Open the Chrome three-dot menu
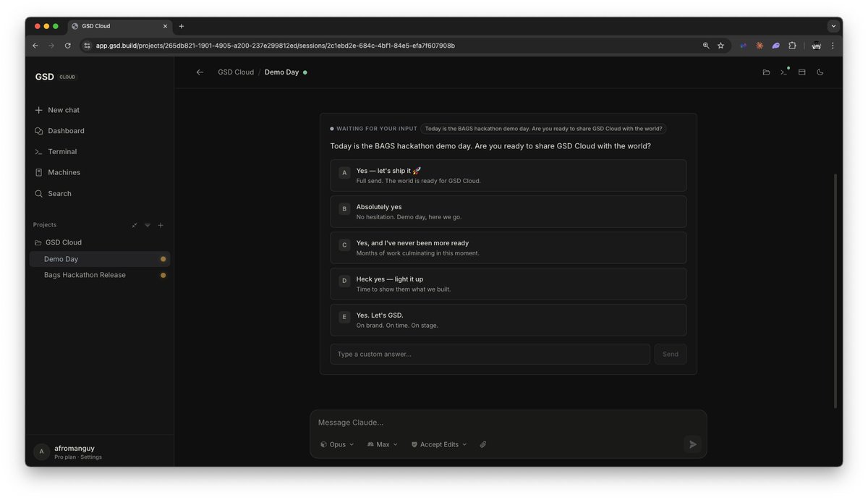 [x=833, y=46]
